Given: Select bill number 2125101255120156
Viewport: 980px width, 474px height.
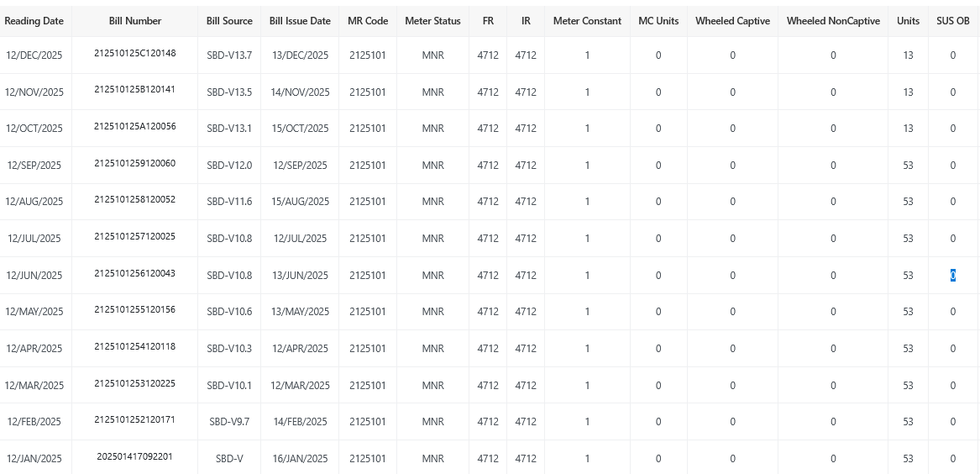Looking at the screenshot, I should (134, 310).
